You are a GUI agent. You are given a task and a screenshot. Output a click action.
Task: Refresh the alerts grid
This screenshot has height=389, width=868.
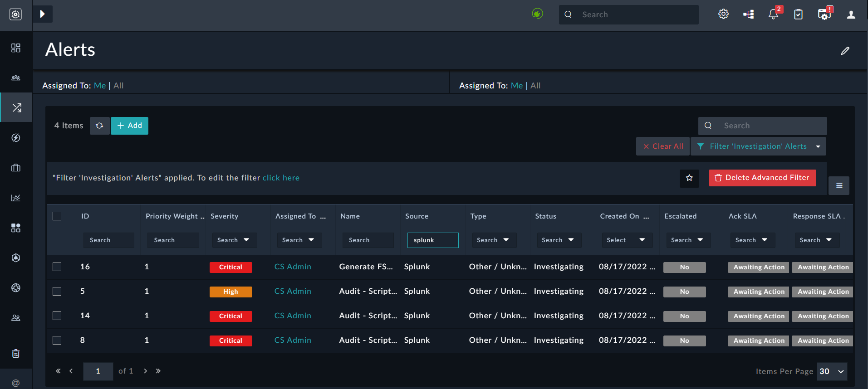pyautogui.click(x=99, y=126)
